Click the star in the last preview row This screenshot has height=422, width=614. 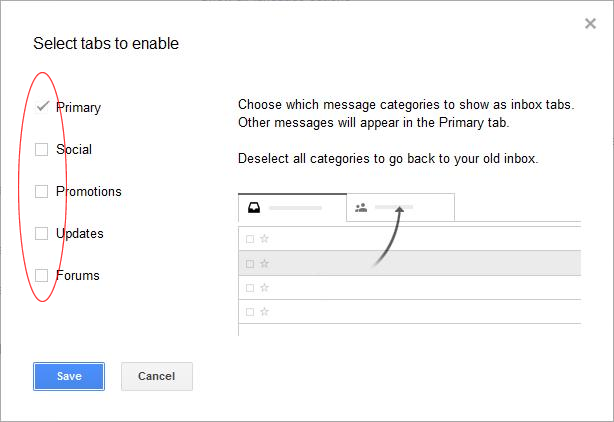pyautogui.click(x=265, y=311)
